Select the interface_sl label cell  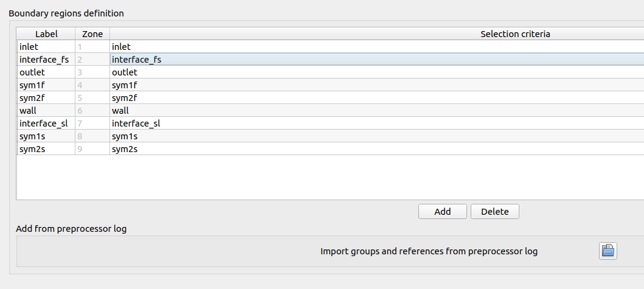46,124
